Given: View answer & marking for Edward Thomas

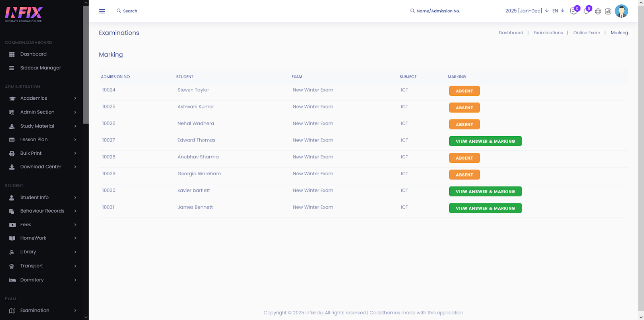Looking at the screenshot, I should (x=485, y=141).
